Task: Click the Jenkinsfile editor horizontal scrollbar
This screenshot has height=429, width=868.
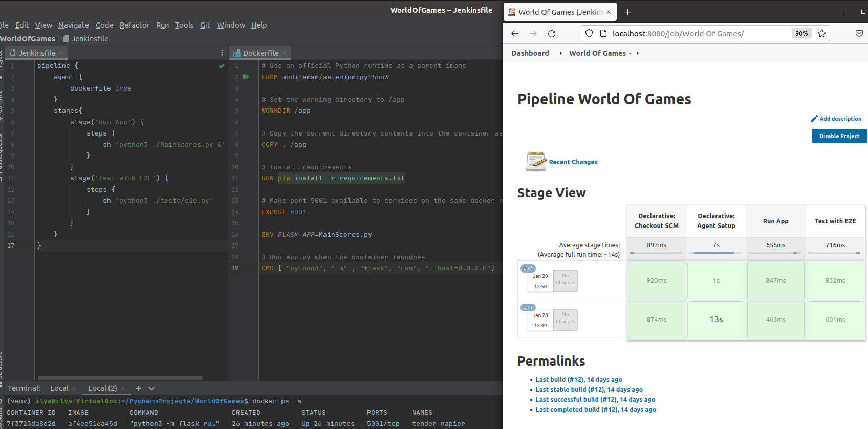Action: click(x=120, y=378)
